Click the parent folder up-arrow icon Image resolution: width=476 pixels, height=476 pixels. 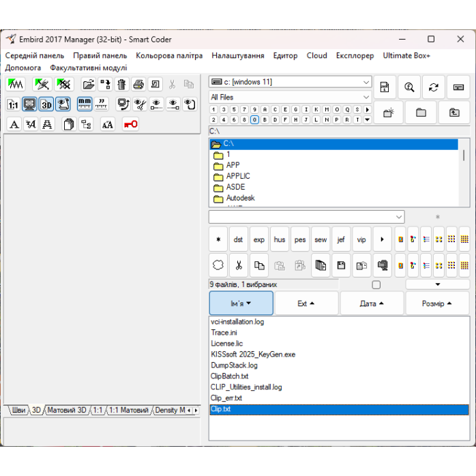pos(454,113)
